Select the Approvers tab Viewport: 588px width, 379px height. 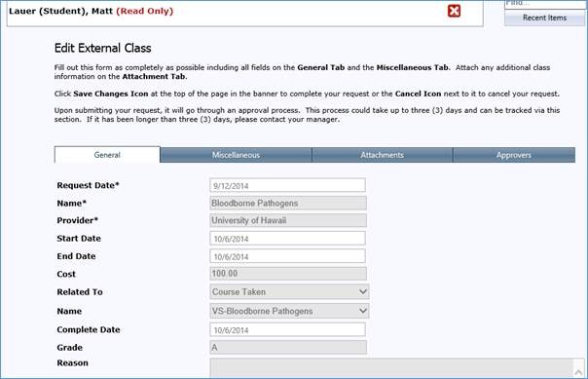click(x=514, y=155)
